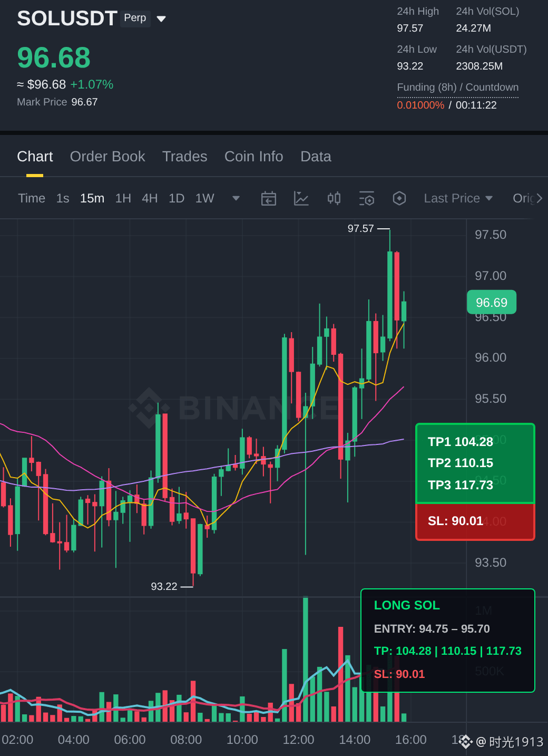Open the Order Book tab
Image resolution: width=548 pixels, height=756 pixels.
point(107,157)
